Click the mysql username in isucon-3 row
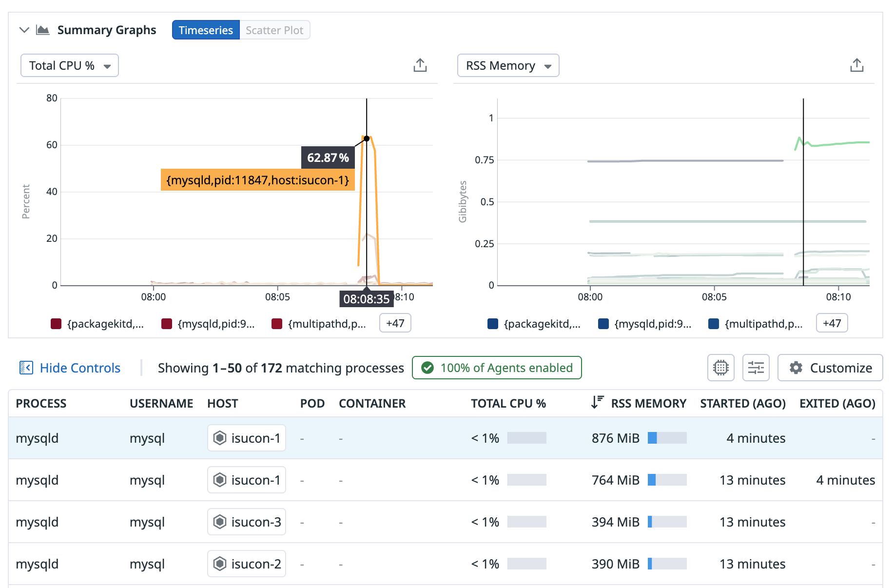894x588 pixels. point(147,522)
